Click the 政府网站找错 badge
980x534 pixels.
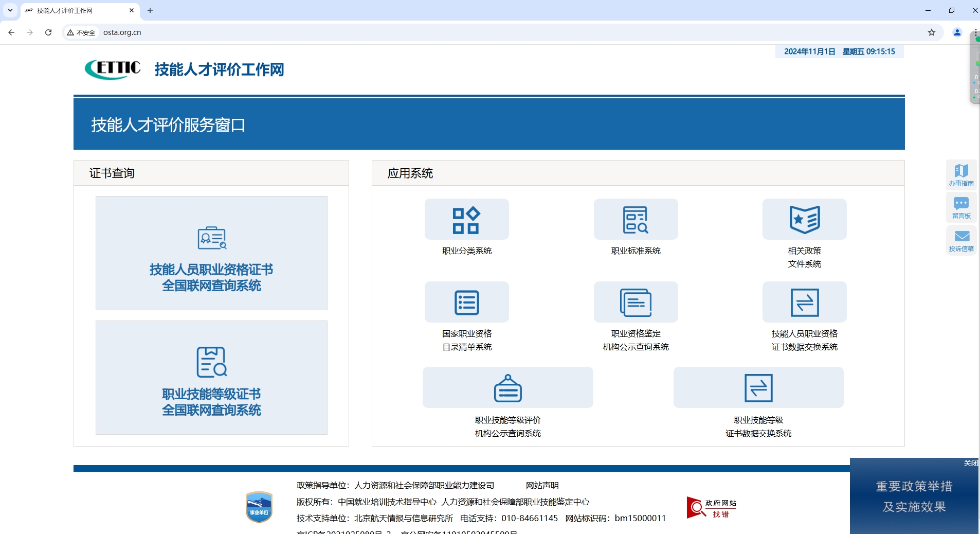click(712, 508)
